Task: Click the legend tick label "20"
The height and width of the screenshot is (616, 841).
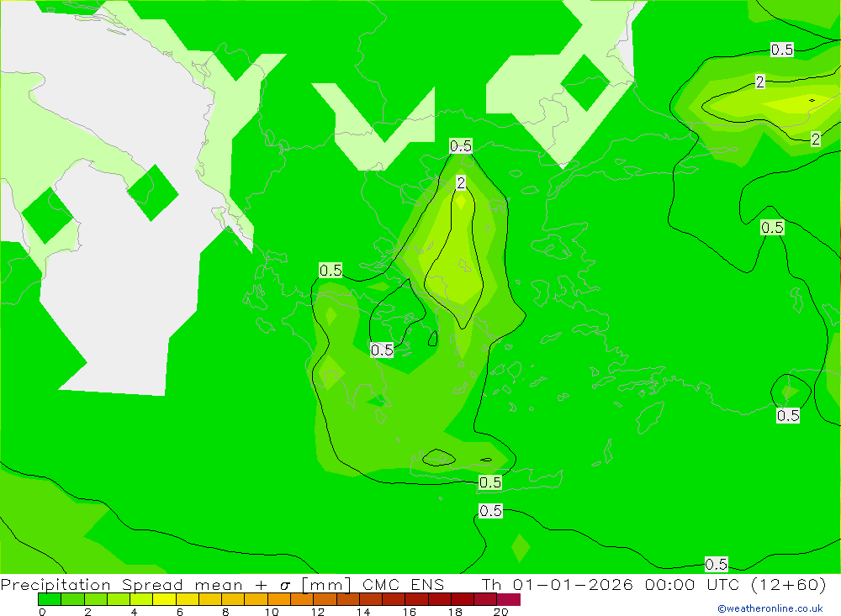Action: tap(500, 612)
